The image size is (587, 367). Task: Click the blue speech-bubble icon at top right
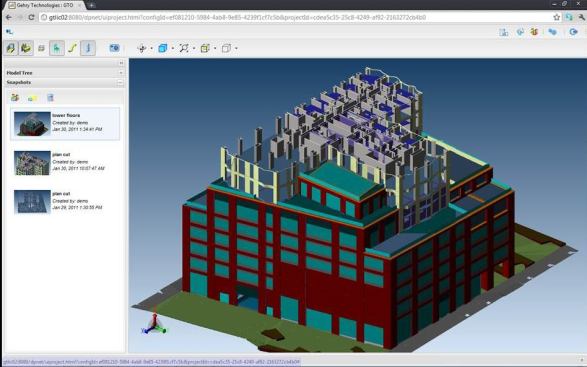pyautogui.click(x=520, y=32)
